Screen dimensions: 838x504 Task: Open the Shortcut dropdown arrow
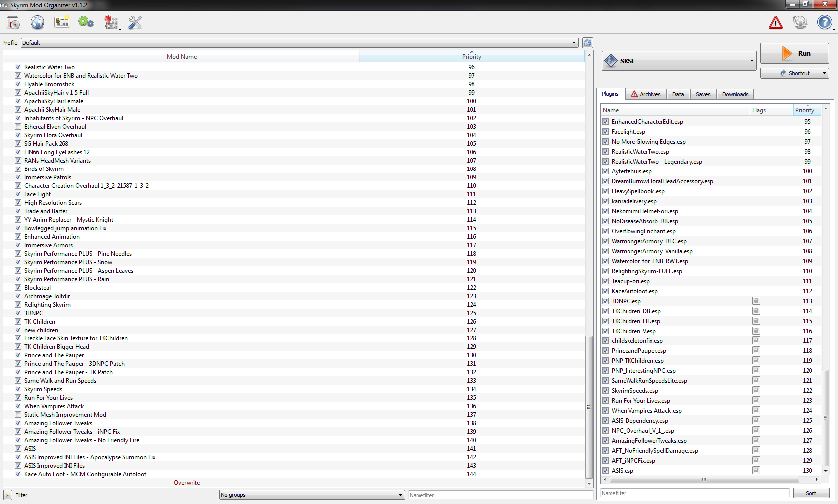[824, 73]
